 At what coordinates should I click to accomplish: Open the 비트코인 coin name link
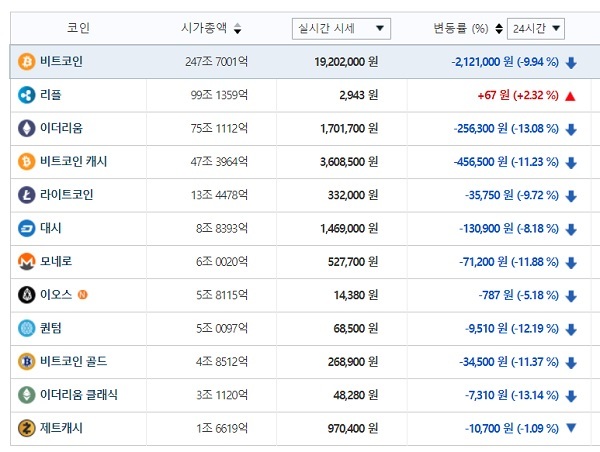click(x=61, y=61)
